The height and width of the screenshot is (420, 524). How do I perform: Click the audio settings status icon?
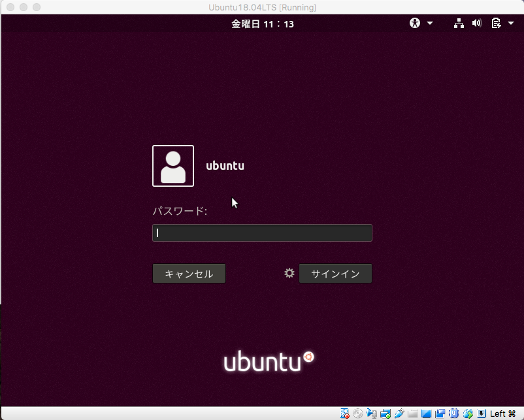click(x=372, y=413)
